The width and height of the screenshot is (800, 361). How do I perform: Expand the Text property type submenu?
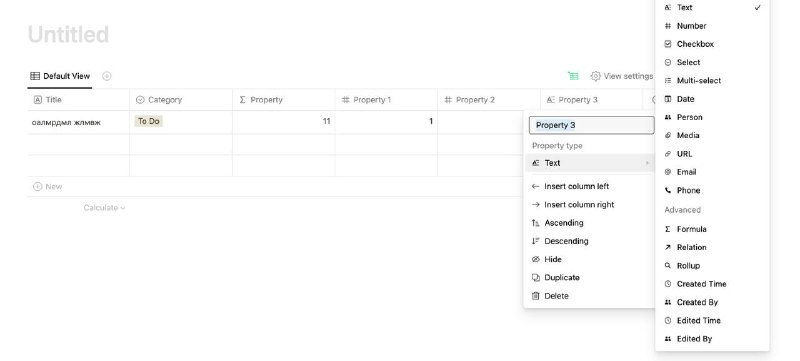click(589, 163)
